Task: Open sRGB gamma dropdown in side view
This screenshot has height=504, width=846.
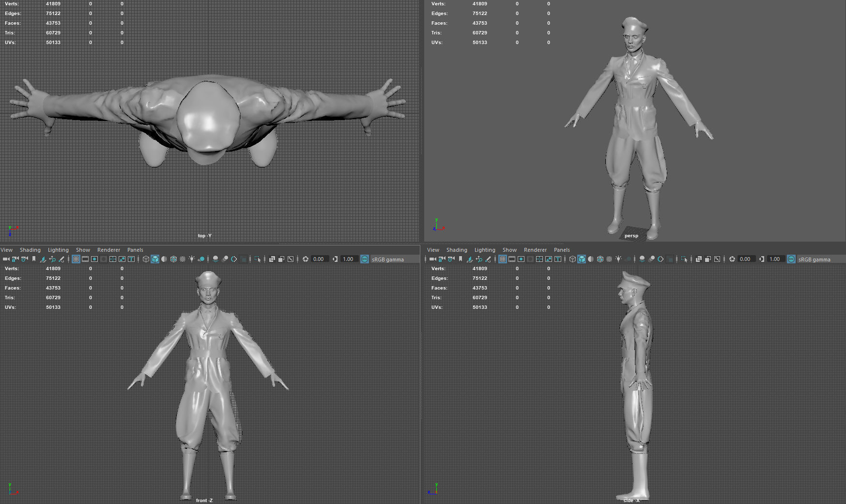Action: click(x=814, y=260)
